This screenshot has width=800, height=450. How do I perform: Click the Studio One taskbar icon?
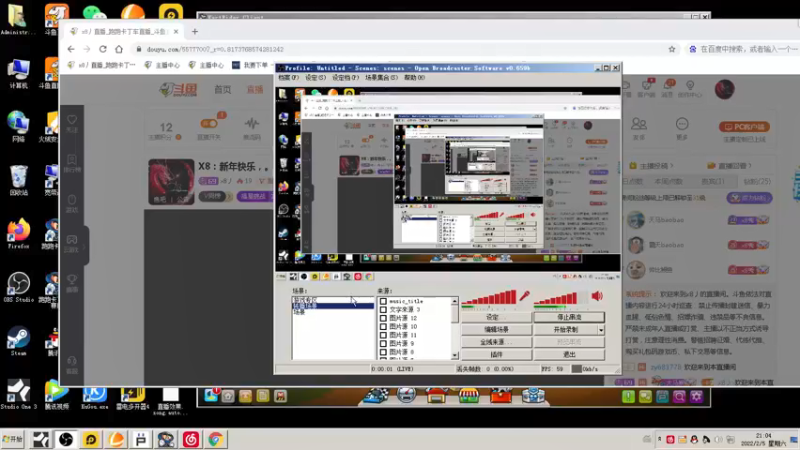coord(41,439)
